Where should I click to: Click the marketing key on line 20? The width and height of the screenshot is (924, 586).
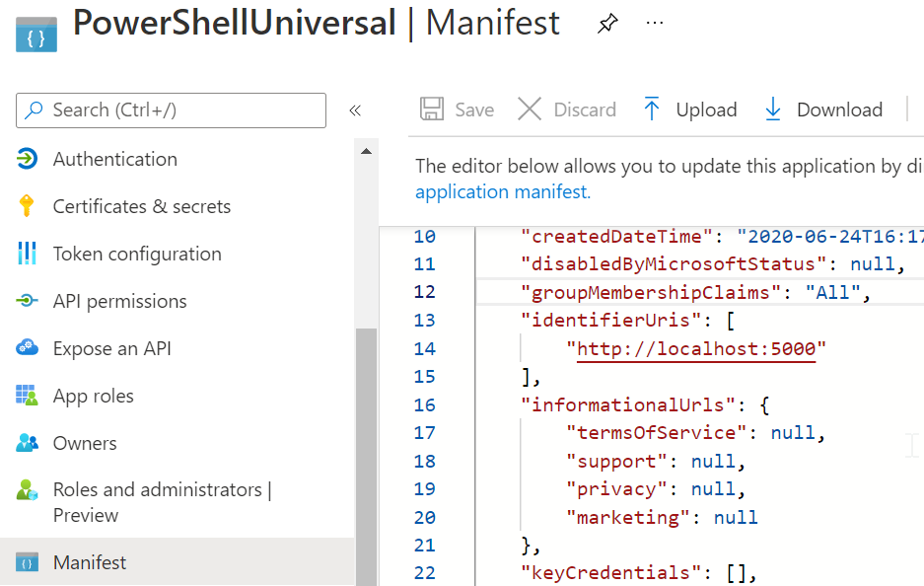[627, 518]
